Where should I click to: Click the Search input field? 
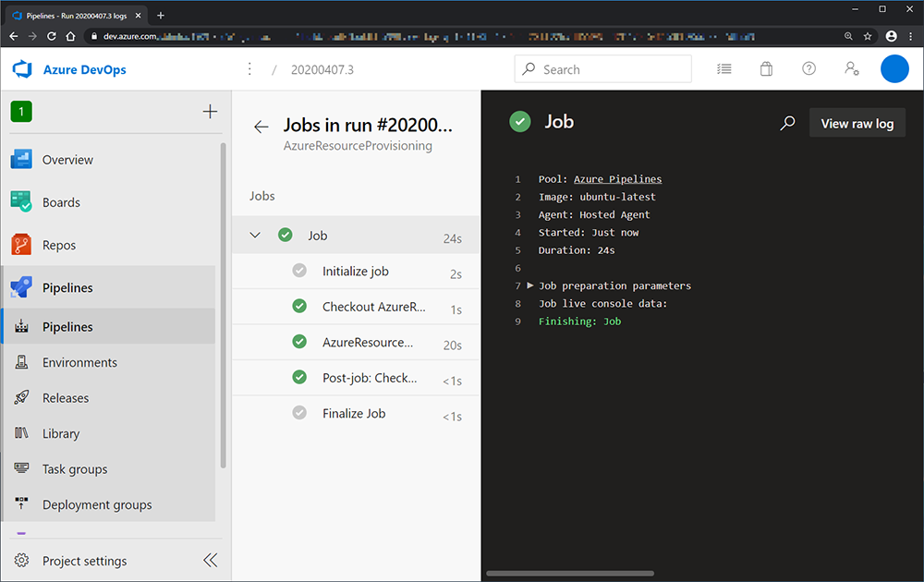tap(602, 69)
